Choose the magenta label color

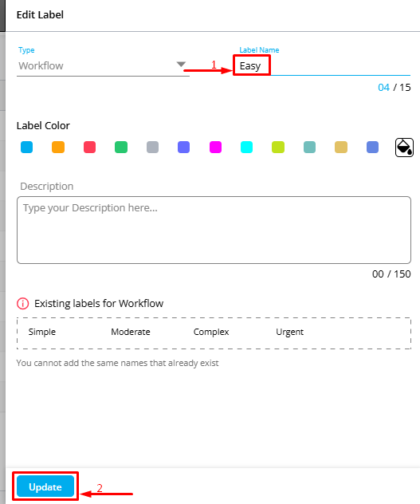216,148
